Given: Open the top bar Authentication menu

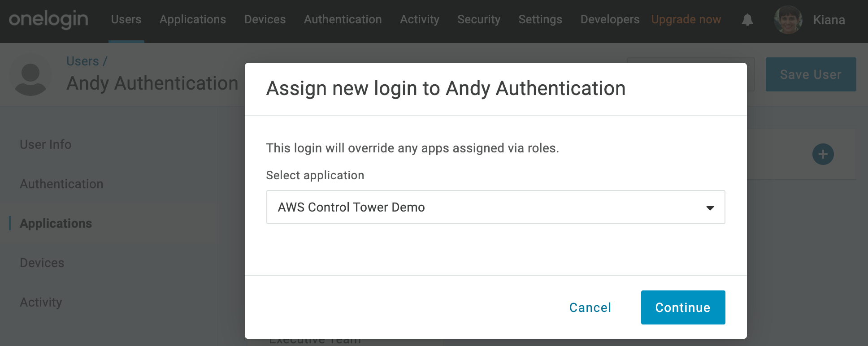Looking at the screenshot, I should 343,20.
